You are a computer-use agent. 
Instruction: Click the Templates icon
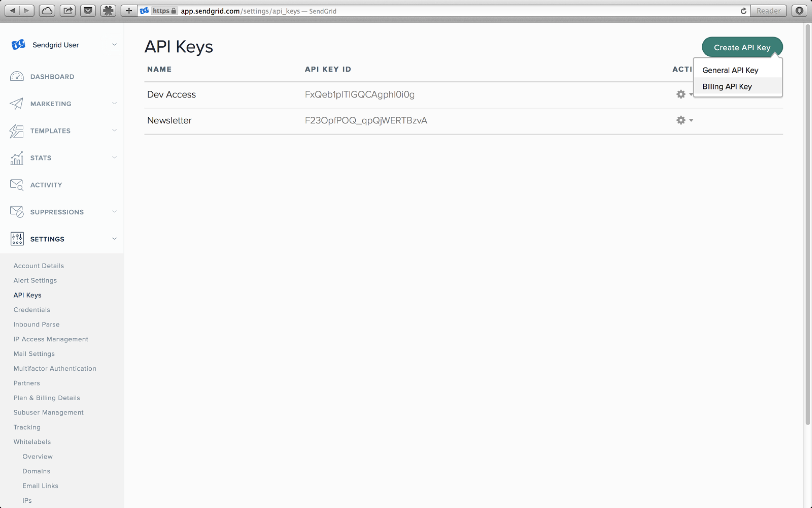coord(17,131)
